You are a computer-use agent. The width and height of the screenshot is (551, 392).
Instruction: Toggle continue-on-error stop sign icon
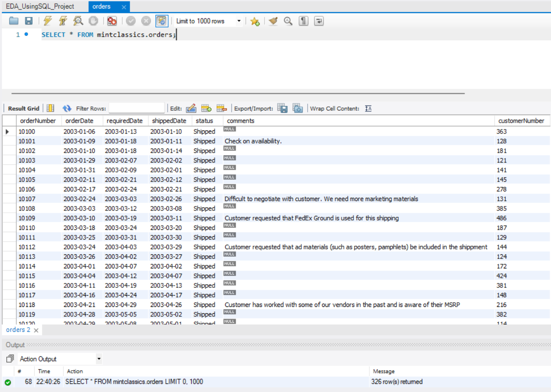[x=112, y=21]
